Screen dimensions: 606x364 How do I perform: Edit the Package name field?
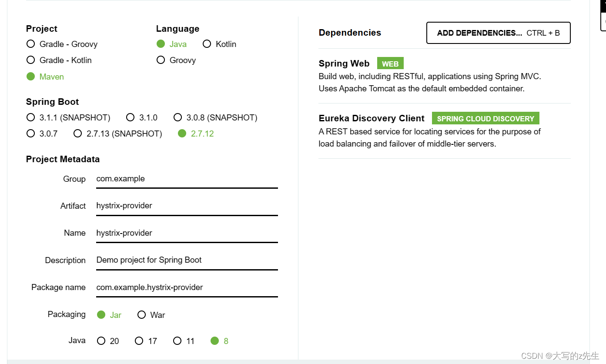point(187,287)
